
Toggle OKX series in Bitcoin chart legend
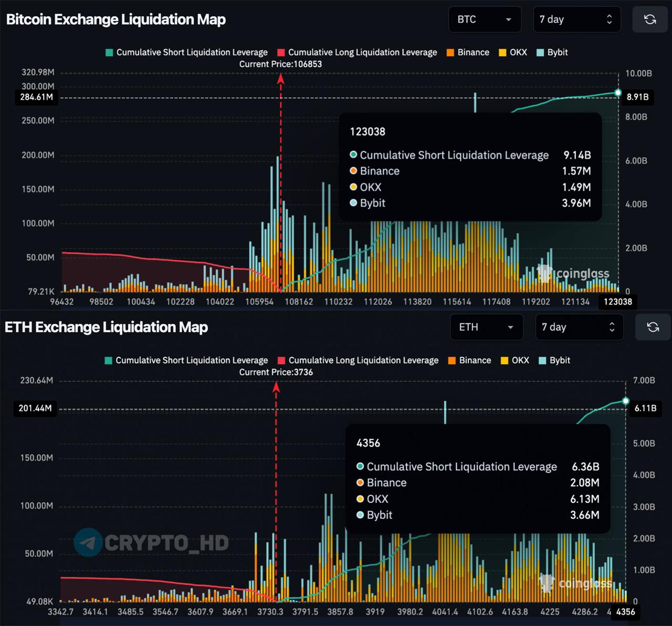pos(512,52)
